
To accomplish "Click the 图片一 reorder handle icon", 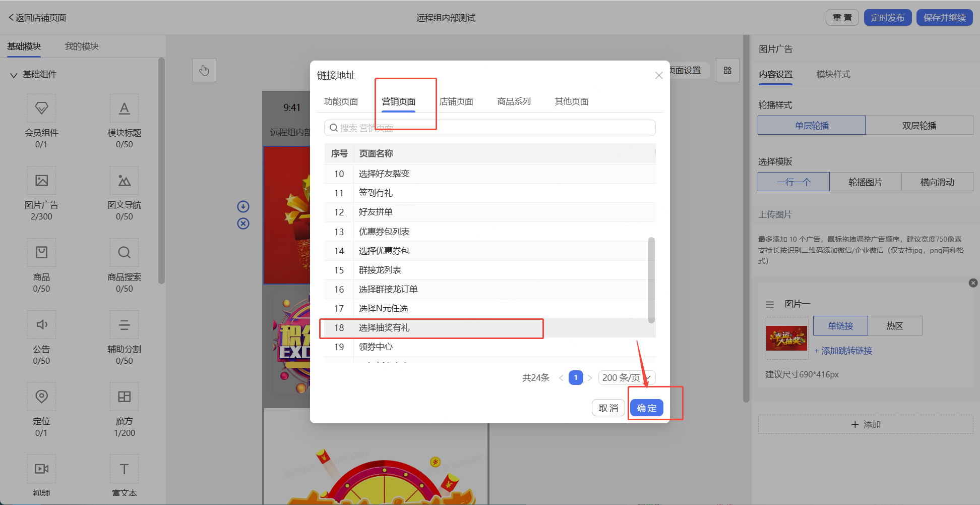I will tap(770, 305).
